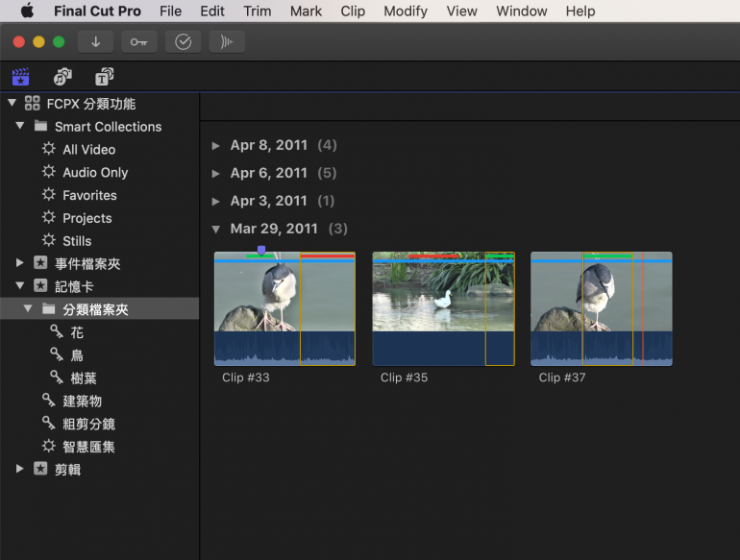Click the key icon beside 建築物
The image size is (740, 560).
pos(49,401)
